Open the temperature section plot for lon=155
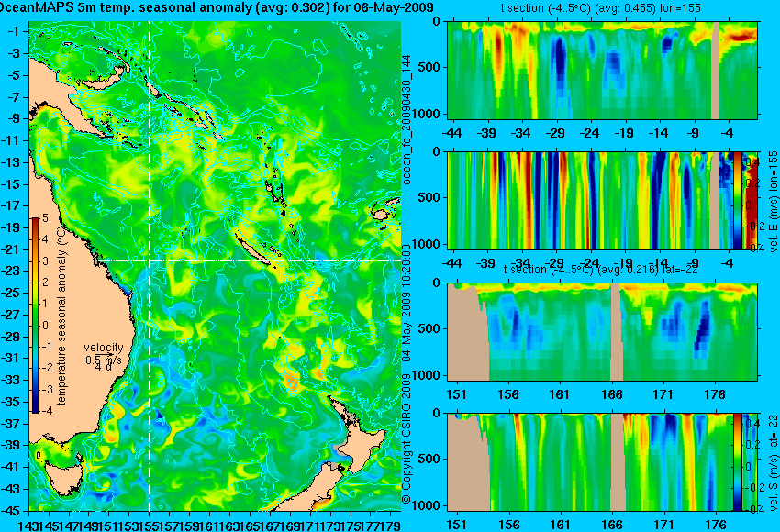 (x=602, y=70)
